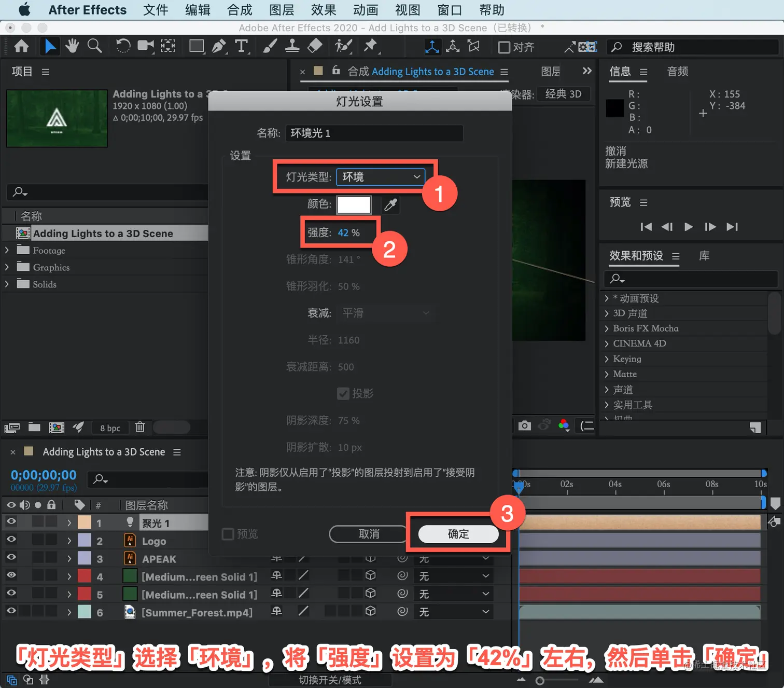
Task: Switch to the 库 tab
Action: coord(704,256)
